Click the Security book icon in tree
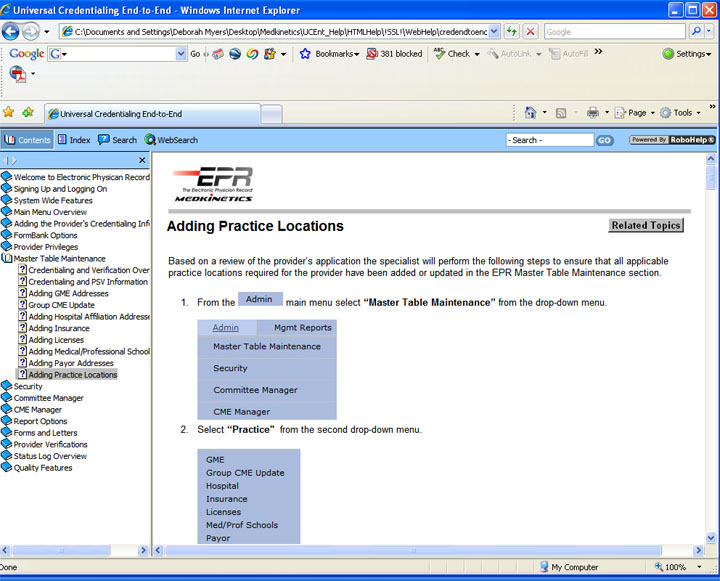 (x=6, y=386)
